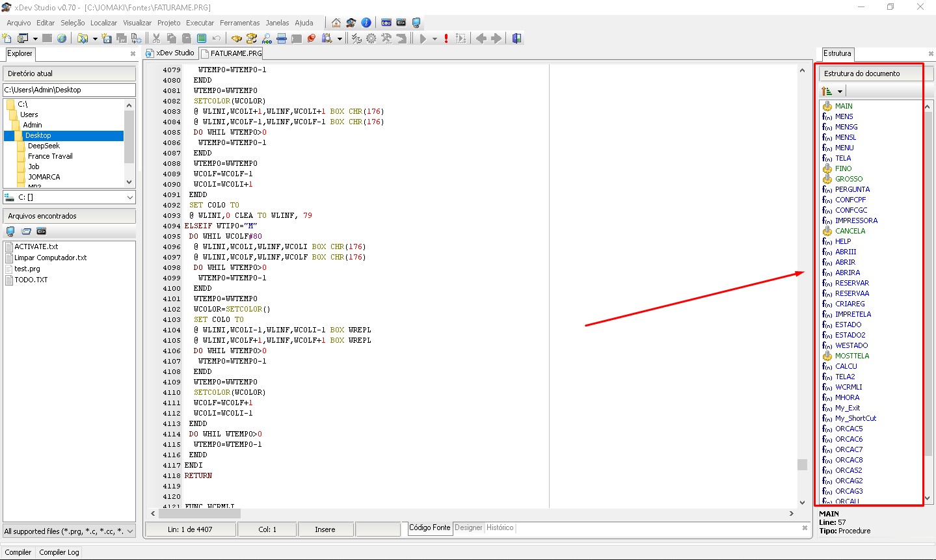Click the left arrow navigation icon
The image size is (936, 560).
tap(481, 38)
